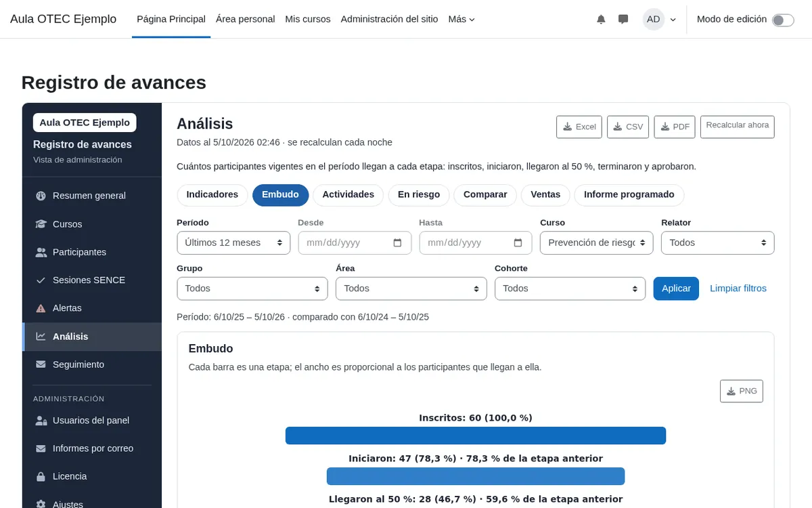This screenshot has height=508, width=812.
Task: Switch to the Comparar tab
Action: click(485, 195)
